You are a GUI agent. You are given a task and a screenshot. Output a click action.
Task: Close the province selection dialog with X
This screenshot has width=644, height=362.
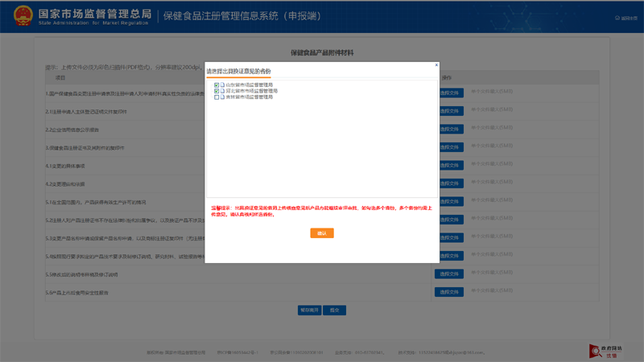[436, 65]
